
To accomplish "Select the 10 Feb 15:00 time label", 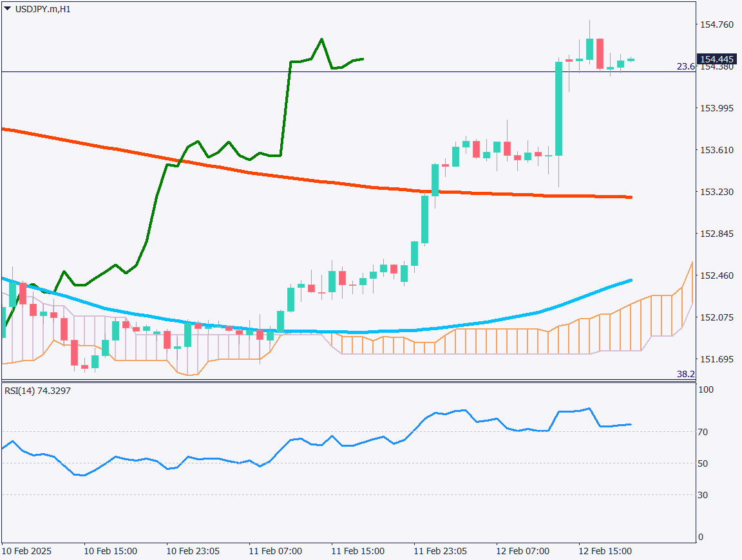I will [111, 552].
